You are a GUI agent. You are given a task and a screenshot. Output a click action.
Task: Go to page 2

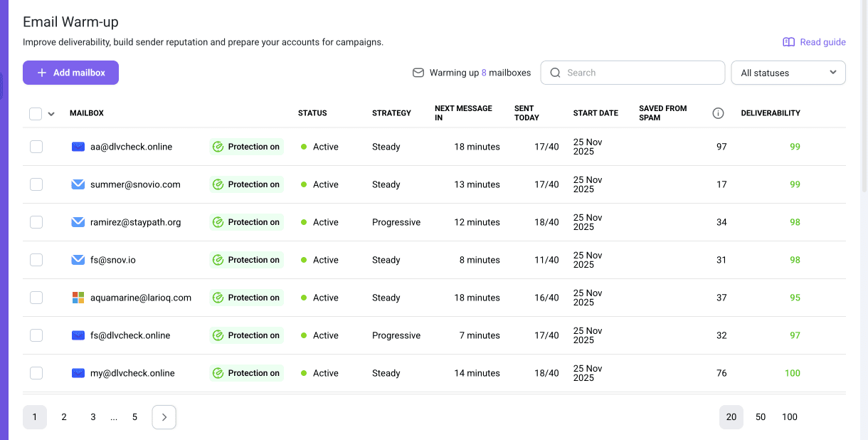click(64, 417)
